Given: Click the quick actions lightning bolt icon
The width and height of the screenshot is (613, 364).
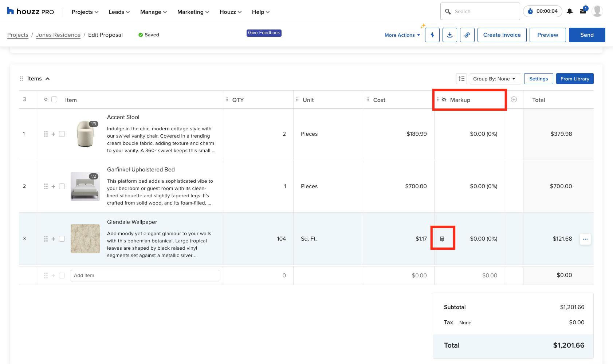Looking at the screenshot, I should point(432,35).
